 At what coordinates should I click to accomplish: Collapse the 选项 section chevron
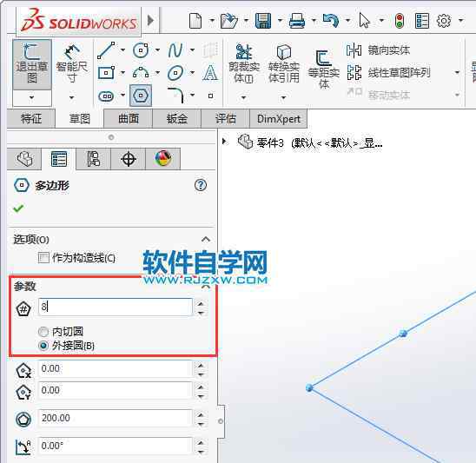pos(206,240)
